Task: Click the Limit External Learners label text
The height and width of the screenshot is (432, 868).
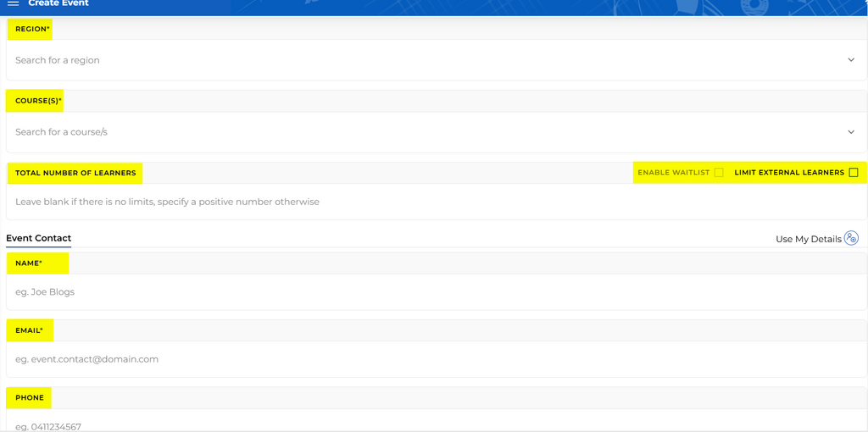Action: (789, 173)
